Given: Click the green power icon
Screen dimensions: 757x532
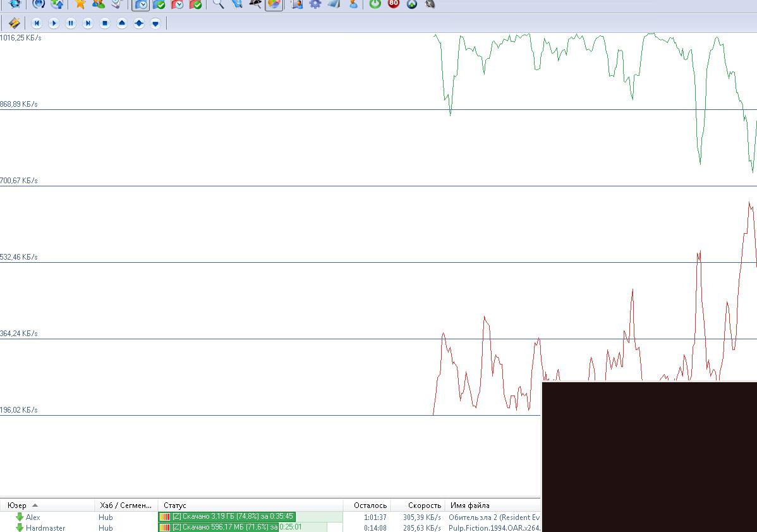Looking at the screenshot, I should (x=375, y=4).
